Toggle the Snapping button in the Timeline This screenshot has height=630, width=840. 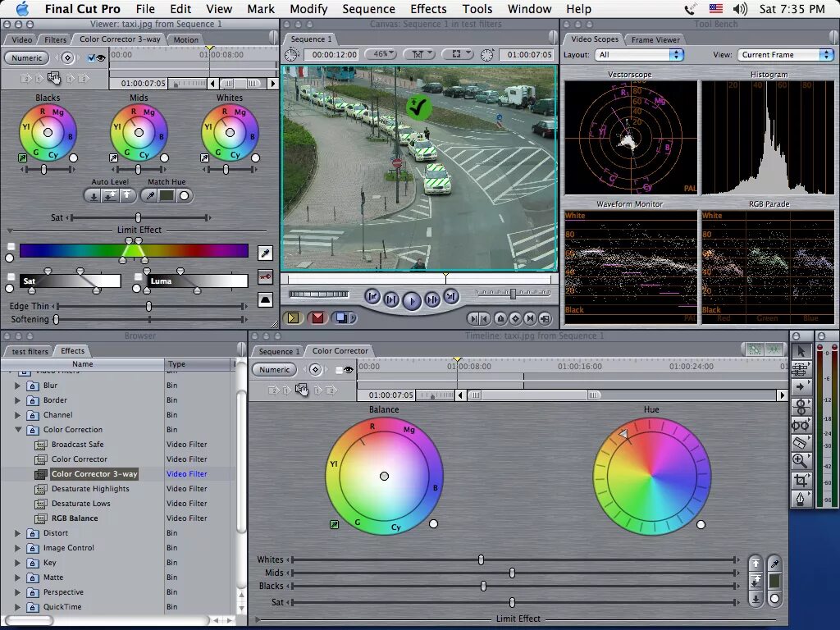774,349
